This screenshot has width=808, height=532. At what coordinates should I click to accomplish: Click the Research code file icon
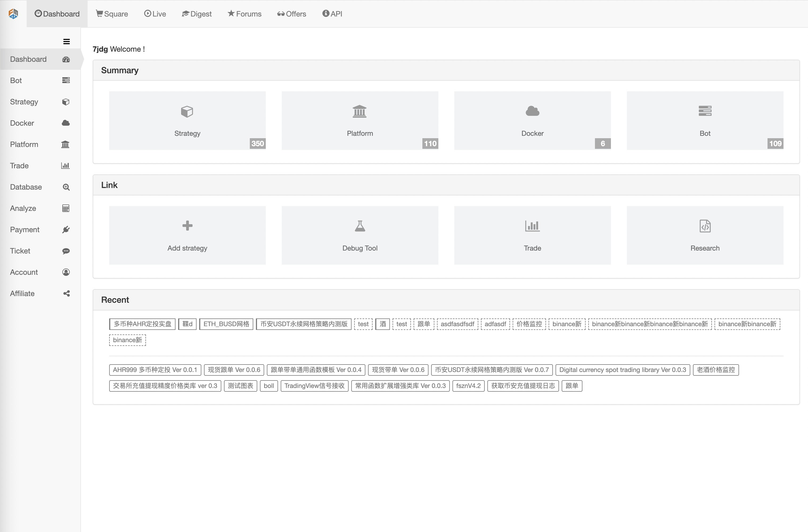tap(705, 226)
